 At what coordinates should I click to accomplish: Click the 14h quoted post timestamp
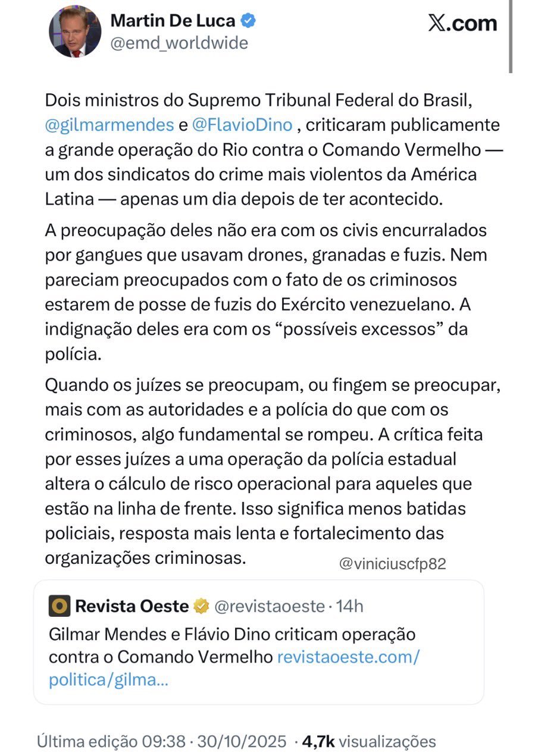point(349,606)
